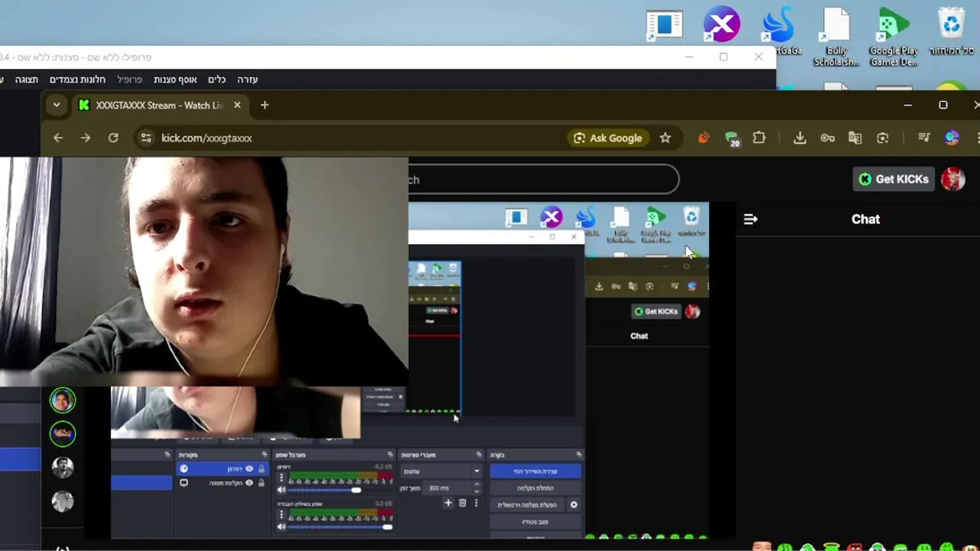Open the second channel avatar in Kick sidebar
980x551 pixels.
click(x=63, y=434)
